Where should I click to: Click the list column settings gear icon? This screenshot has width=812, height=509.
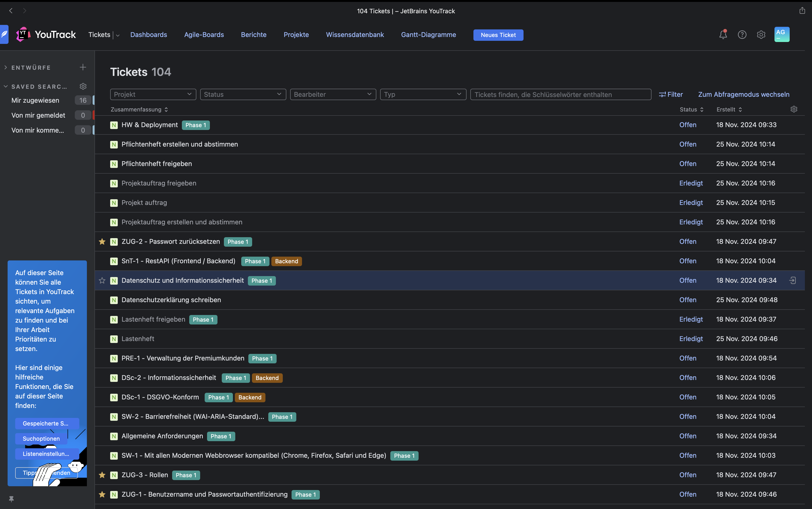[x=794, y=109]
